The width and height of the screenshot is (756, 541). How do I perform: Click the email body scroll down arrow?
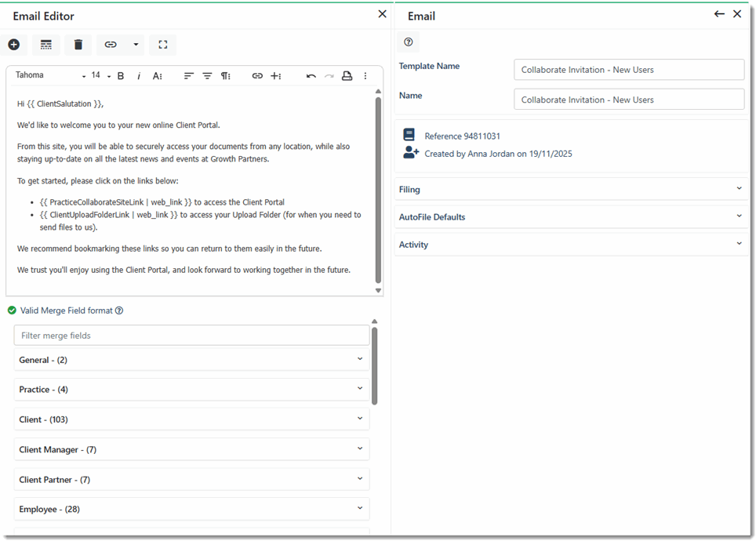pos(378,290)
